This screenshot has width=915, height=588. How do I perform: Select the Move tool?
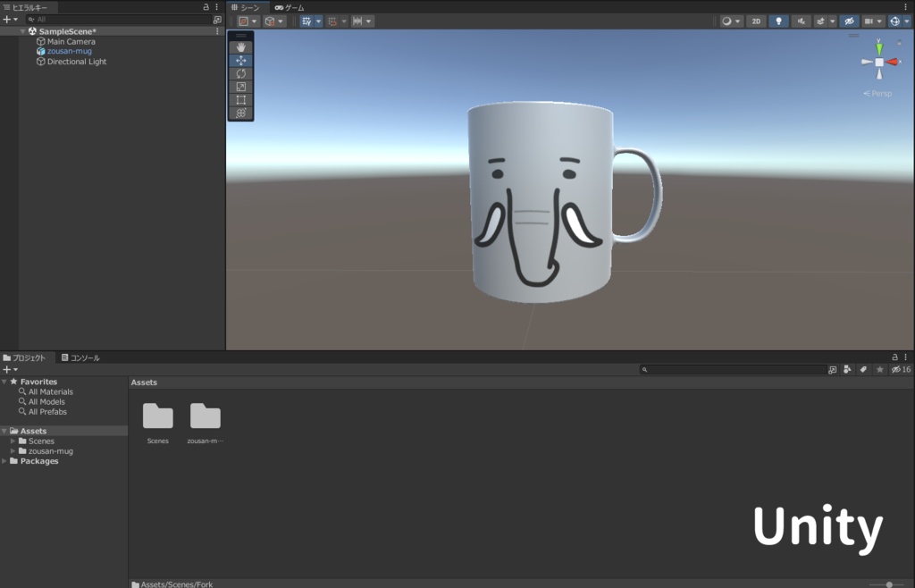240,60
